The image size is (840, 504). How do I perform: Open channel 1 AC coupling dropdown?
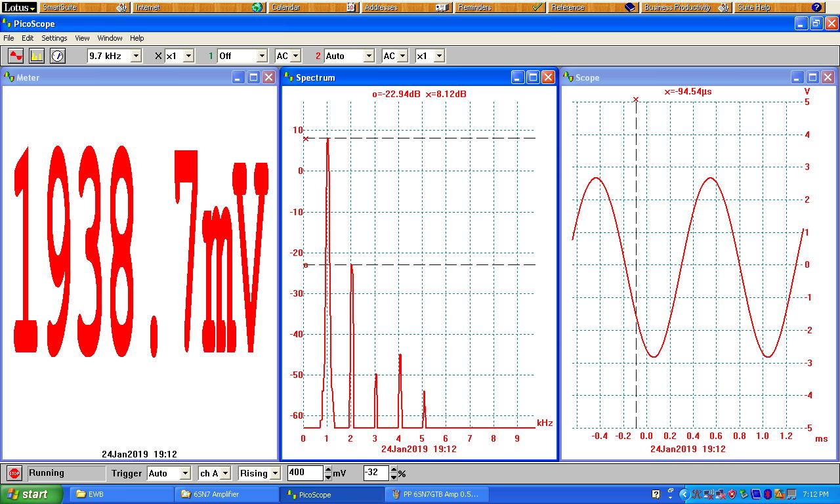click(296, 56)
